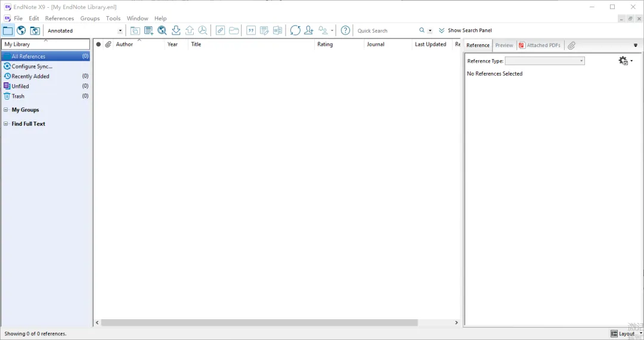This screenshot has width=644, height=340.
Task: Sort by Rating column header
Action: (339, 44)
